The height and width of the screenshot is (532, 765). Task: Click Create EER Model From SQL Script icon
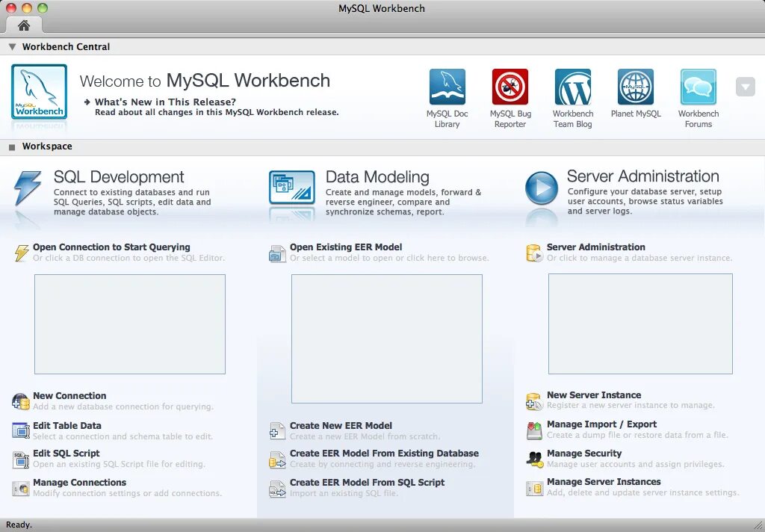(277, 489)
